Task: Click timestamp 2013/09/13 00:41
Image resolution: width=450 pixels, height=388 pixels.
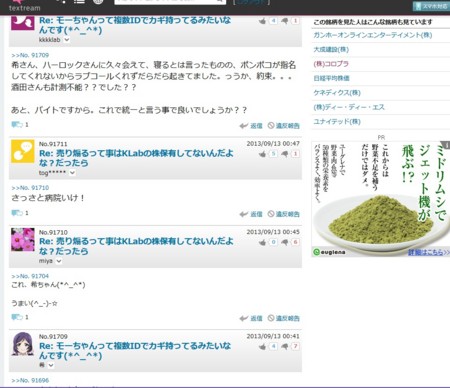Action: [273, 336]
